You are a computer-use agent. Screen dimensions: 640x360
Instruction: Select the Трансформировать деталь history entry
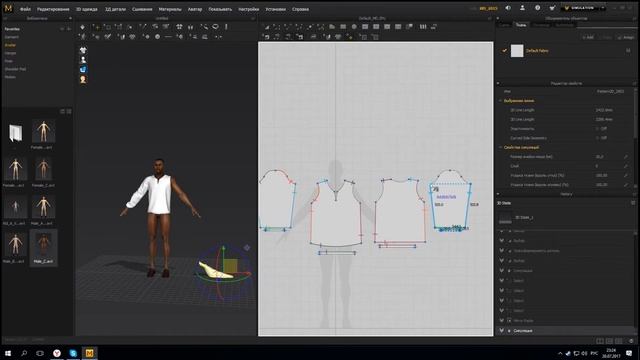click(536, 251)
